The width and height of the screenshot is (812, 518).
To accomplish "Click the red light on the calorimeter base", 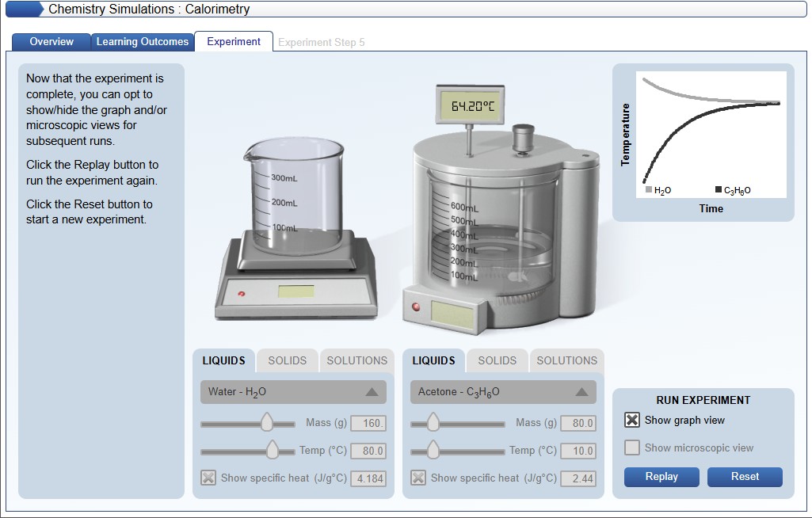I will (x=415, y=307).
